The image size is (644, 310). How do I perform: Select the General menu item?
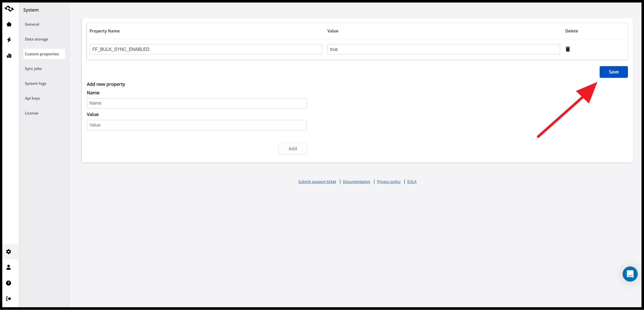tap(32, 24)
